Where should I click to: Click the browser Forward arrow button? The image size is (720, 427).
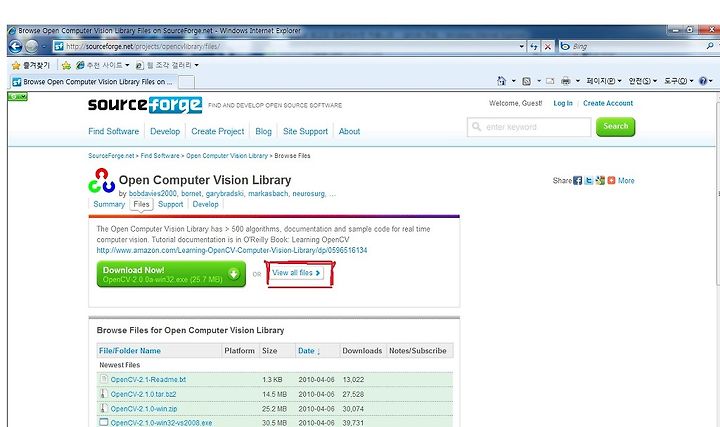[x=32, y=46]
